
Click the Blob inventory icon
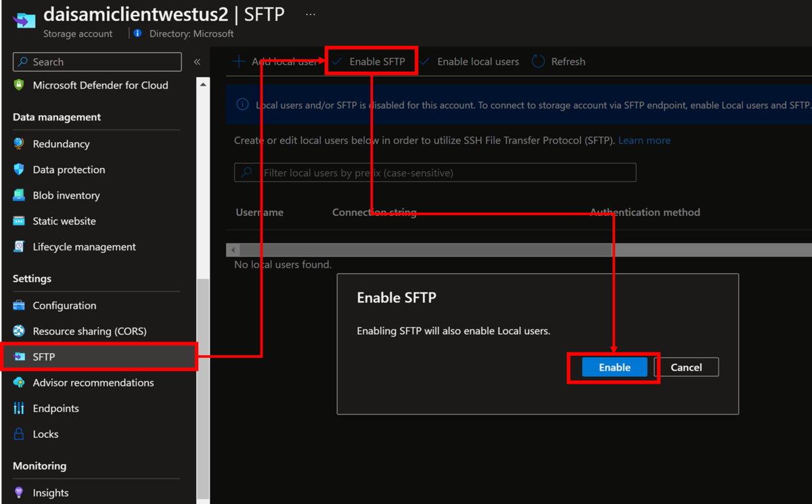19,195
